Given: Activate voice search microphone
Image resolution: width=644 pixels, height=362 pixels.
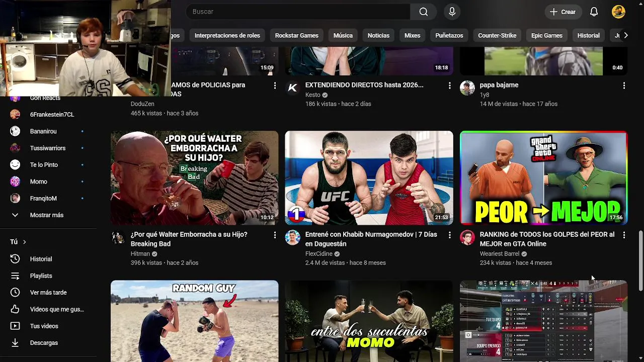Looking at the screenshot, I should [x=452, y=12].
